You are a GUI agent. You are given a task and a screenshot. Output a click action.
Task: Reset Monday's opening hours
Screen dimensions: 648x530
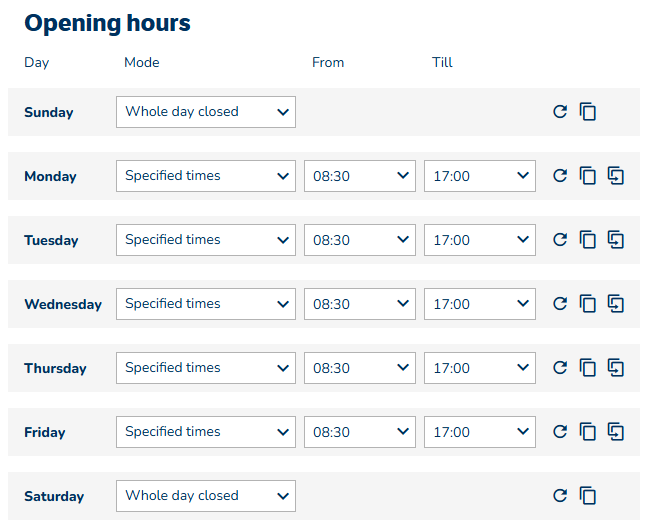point(560,176)
